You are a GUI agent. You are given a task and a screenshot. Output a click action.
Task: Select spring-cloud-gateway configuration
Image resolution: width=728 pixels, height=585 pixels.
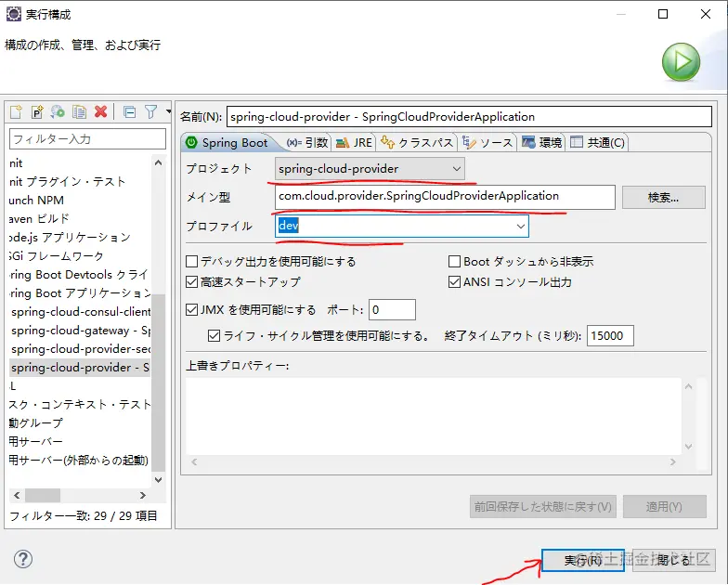(x=80, y=331)
